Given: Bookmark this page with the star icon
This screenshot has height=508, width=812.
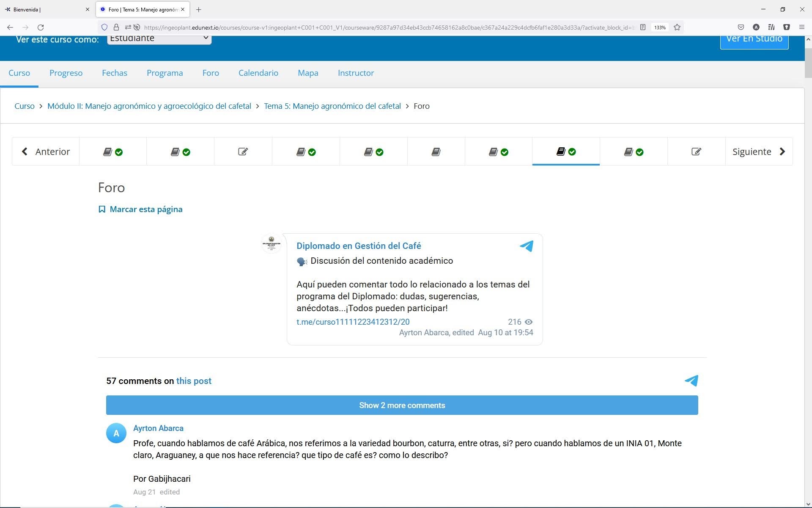Looking at the screenshot, I should click(677, 27).
